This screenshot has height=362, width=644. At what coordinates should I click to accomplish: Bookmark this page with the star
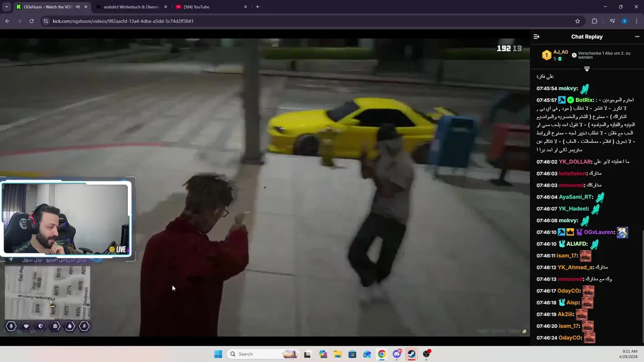point(578,21)
